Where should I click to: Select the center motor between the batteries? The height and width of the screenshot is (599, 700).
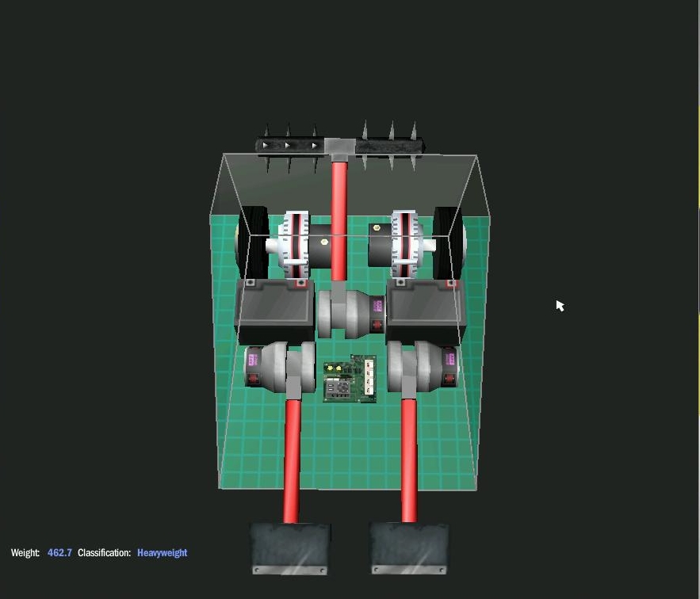pos(350,315)
